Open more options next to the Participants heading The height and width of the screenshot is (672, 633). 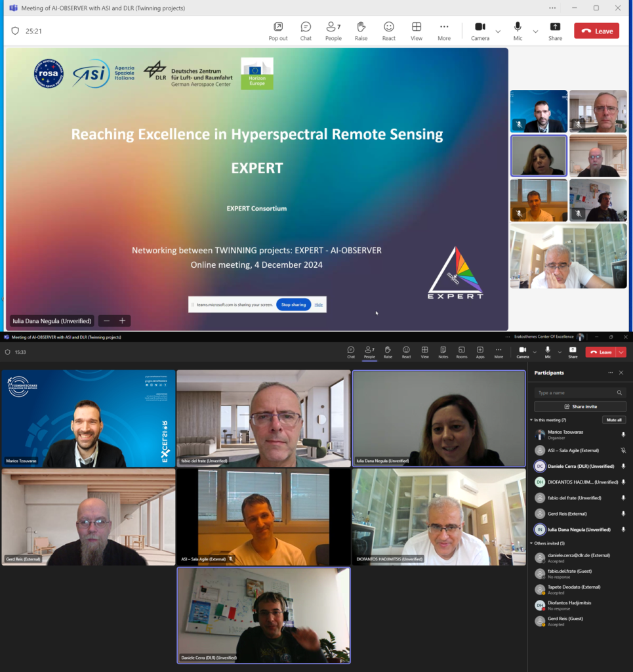coord(610,373)
